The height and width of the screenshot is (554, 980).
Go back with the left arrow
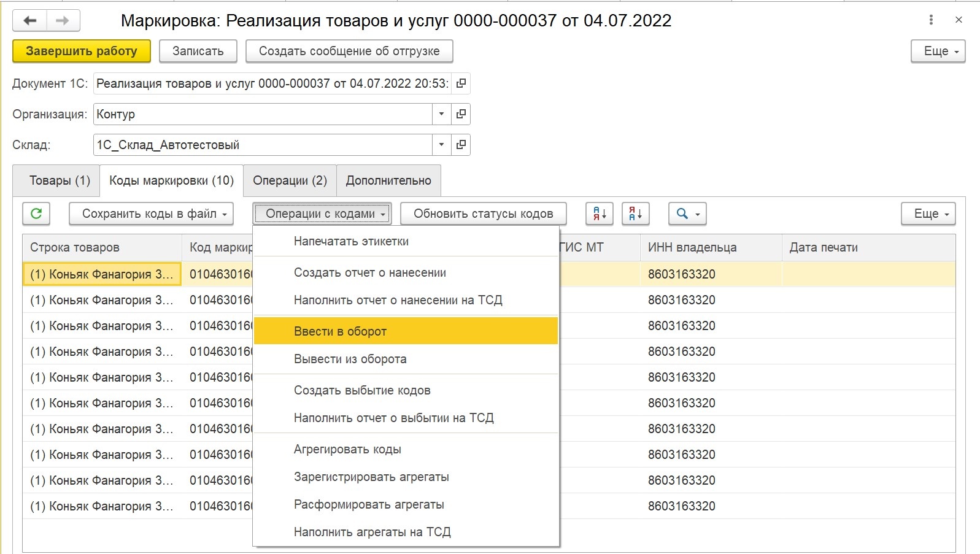29,21
